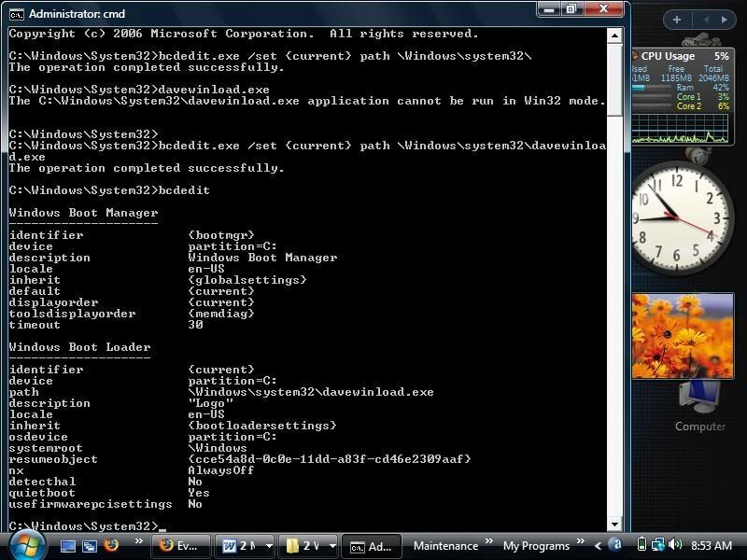Click sidebar next gadgets page arrow
747x560 pixels.
point(725,20)
